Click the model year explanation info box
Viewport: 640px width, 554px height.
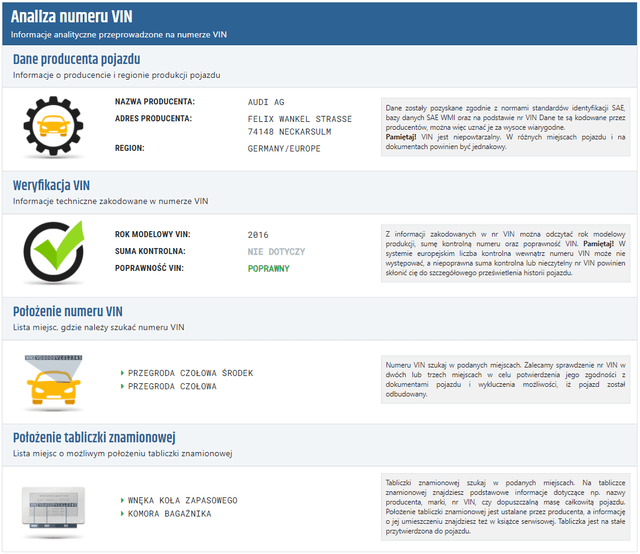(x=505, y=253)
